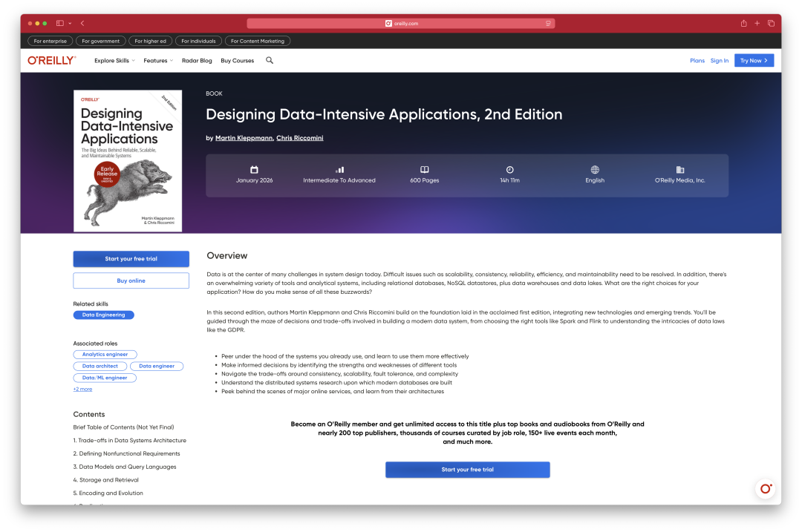Click the Share icon in Safari toolbar
This screenshot has width=802, height=532.
click(x=743, y=23)
